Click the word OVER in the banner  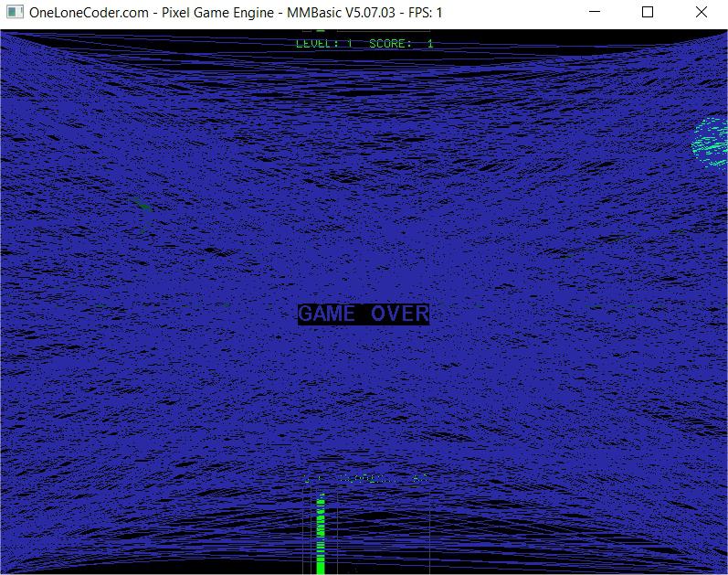click(x=399, y=314)
